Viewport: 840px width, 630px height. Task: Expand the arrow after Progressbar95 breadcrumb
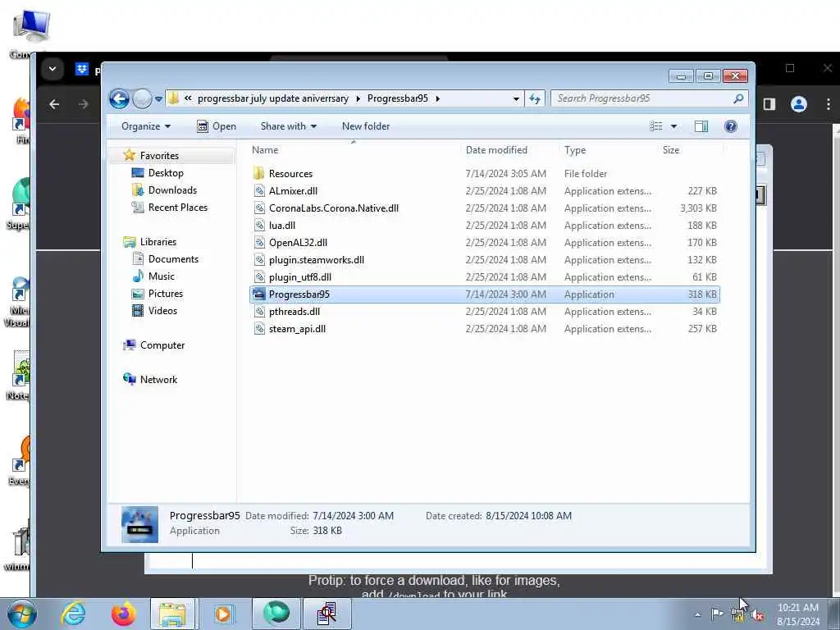(438, 98)
